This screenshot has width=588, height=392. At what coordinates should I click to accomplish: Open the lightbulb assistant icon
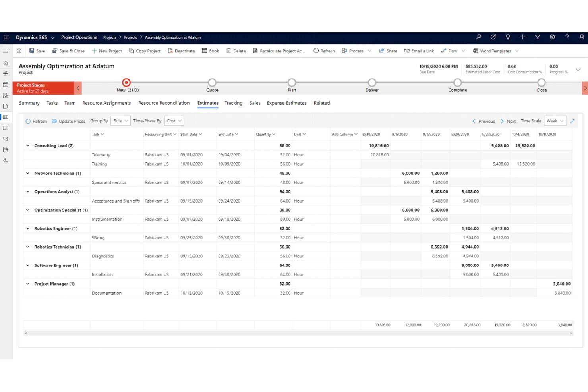click(x=508, y=37)
